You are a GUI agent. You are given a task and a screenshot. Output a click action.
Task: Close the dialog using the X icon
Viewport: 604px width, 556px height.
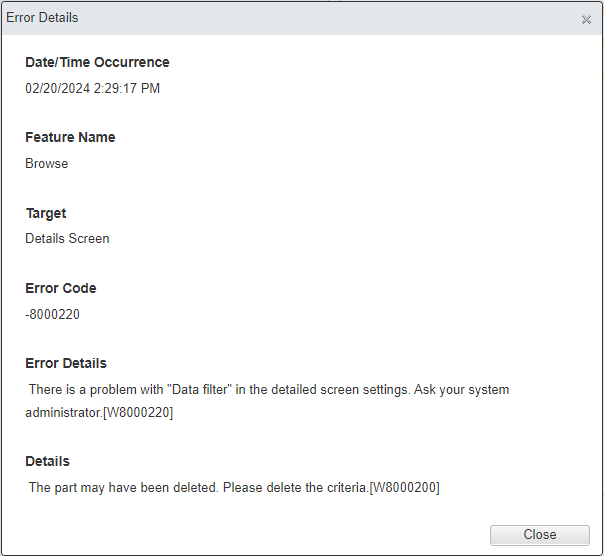[586, 19]
